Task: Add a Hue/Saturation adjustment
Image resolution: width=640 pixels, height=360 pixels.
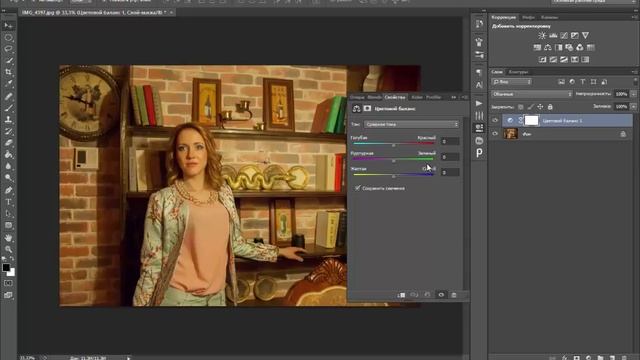Action: click(x=537, y=48)
